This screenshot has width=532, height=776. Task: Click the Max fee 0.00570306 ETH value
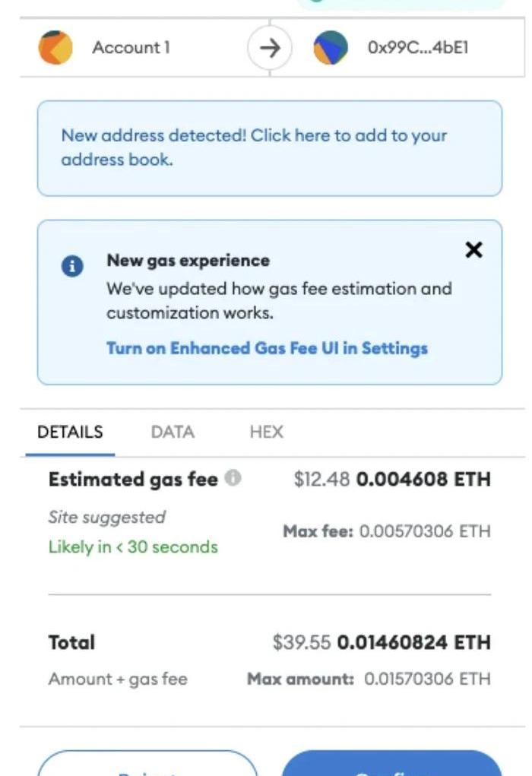point(425,531)
